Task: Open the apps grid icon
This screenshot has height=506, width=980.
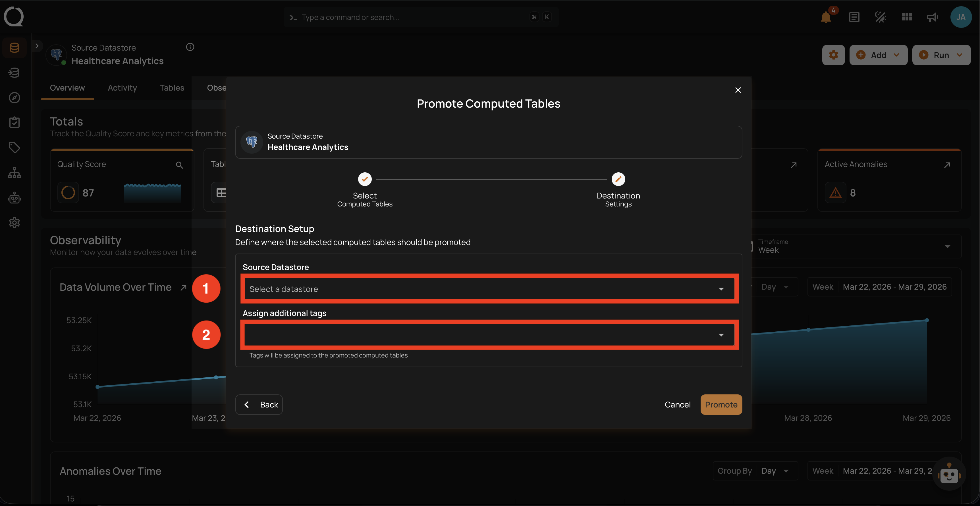Action: tap(907, 17)
